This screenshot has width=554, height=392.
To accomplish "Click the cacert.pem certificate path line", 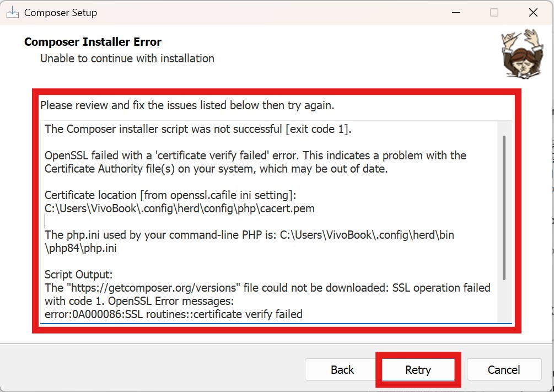I will [179, 208].
